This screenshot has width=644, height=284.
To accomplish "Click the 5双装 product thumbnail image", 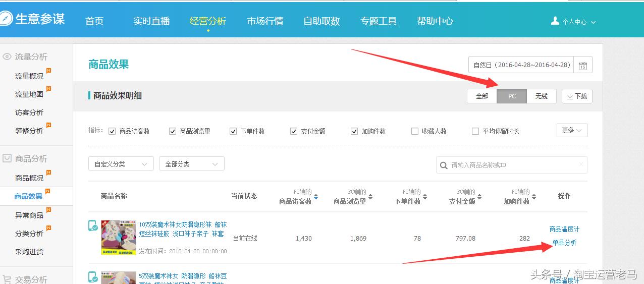I will click(119, 277).
